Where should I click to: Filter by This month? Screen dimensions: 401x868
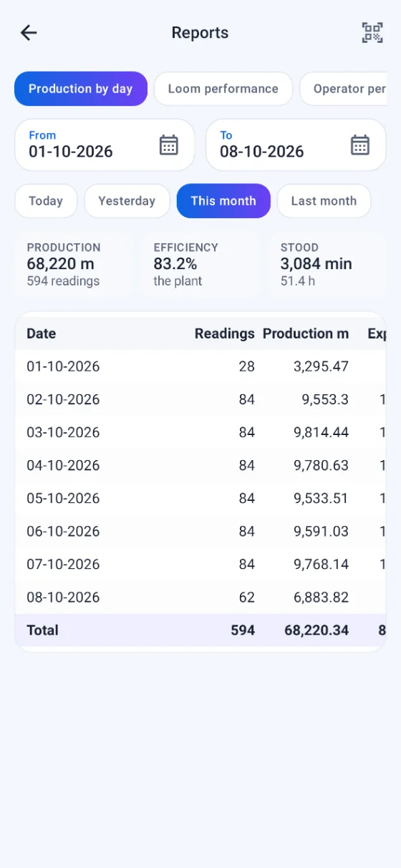tap(223, 201)
